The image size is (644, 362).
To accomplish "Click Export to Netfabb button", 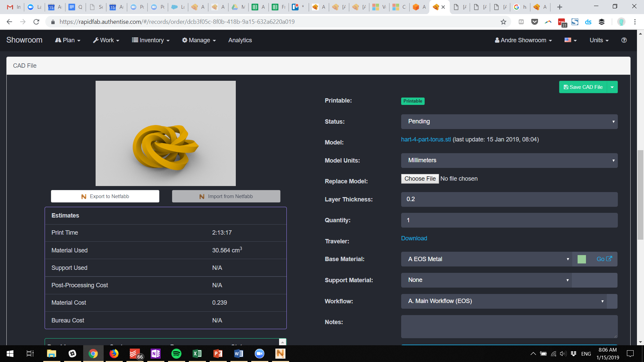I will click(x=105, y=196).
